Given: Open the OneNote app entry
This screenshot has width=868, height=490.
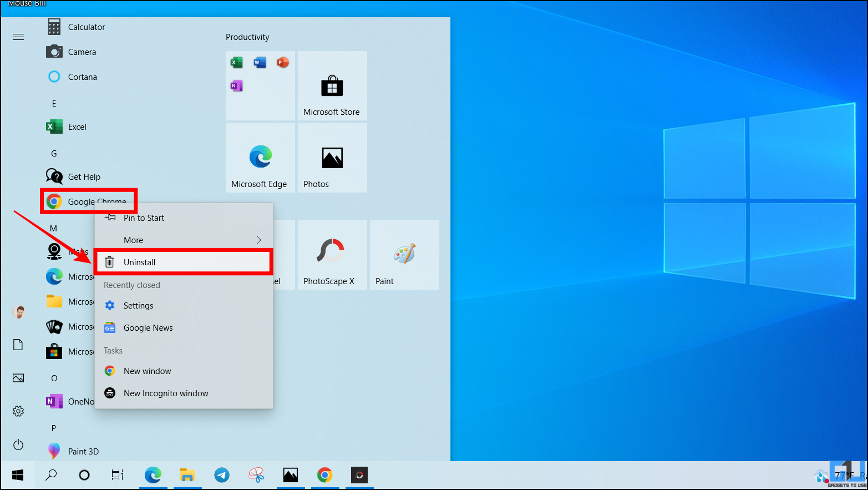Looking at the screenshot, I should click(x=70, y=401).
